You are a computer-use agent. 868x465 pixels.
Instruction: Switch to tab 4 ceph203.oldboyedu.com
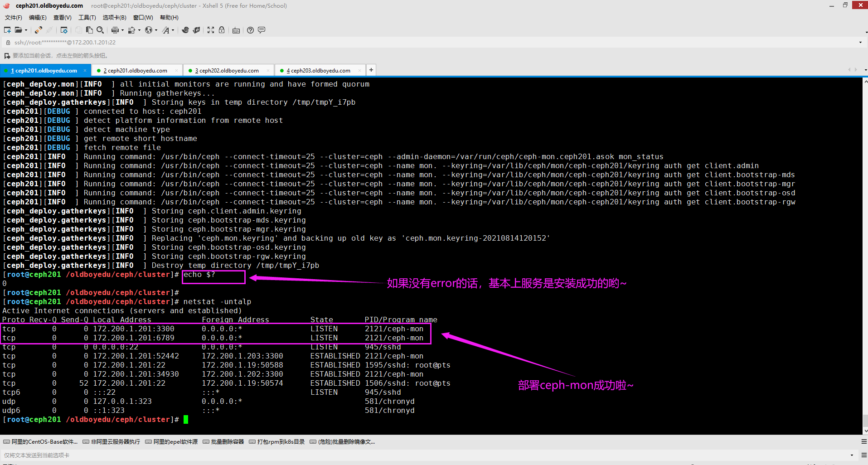pyautogui.click(x=320, y=71)
